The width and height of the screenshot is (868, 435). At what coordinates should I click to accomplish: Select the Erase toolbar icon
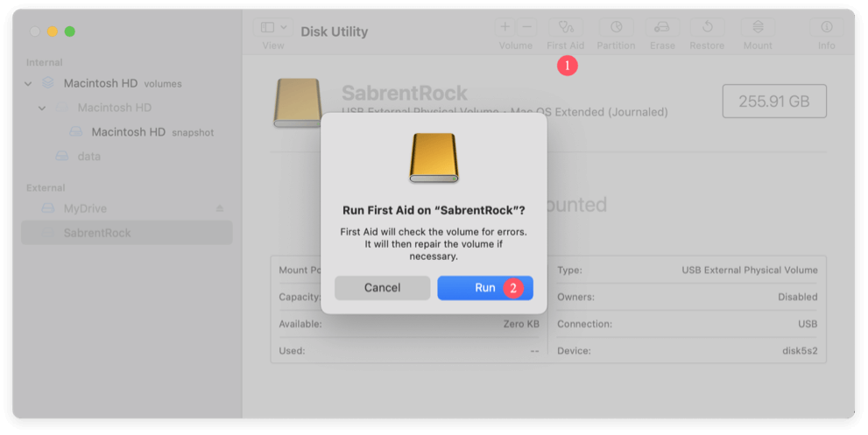[662, 26]
